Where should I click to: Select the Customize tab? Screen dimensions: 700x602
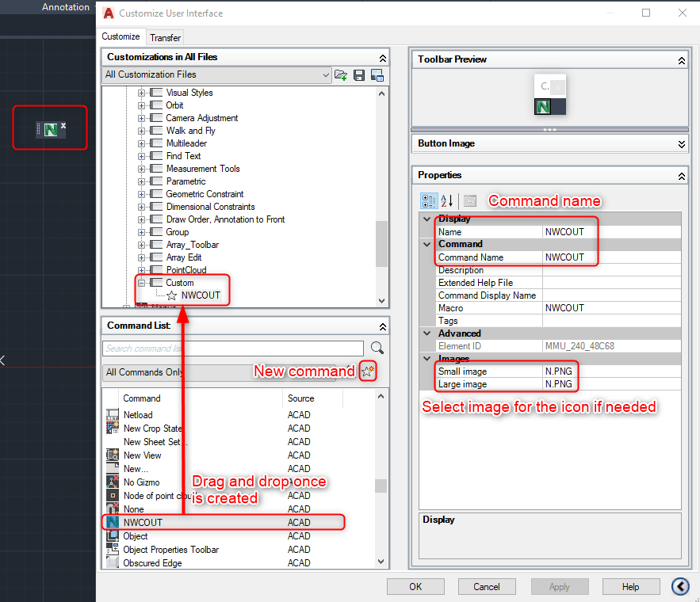coord(120,36)
